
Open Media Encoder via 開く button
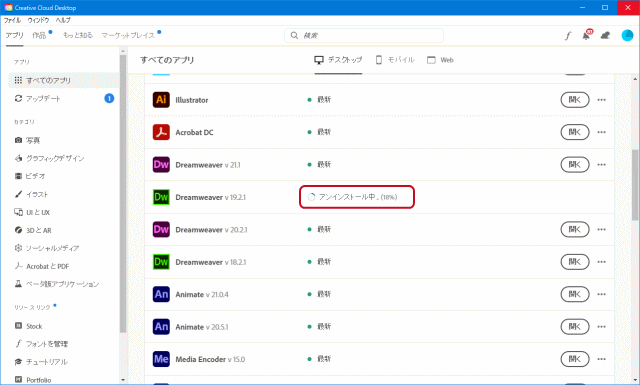tap(575, 359)
